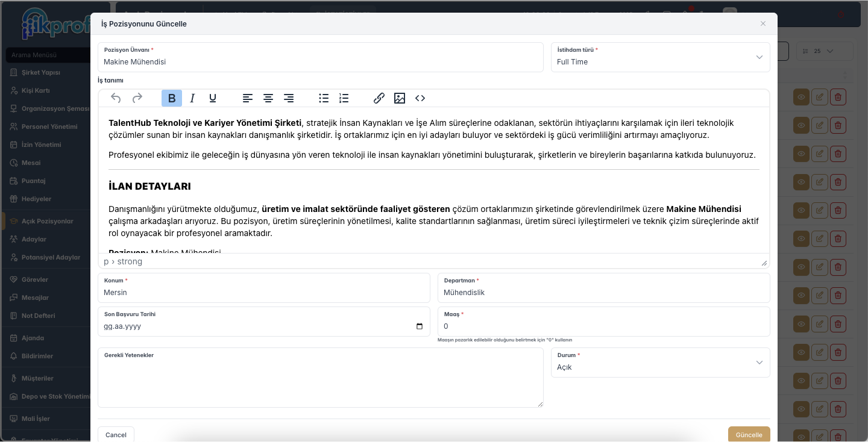Click the İLAN DETAYLARI heading in editor
Image resolution: width=868 pixels, height=442 pixels.
pyautogui.click(x=150, y=187)
